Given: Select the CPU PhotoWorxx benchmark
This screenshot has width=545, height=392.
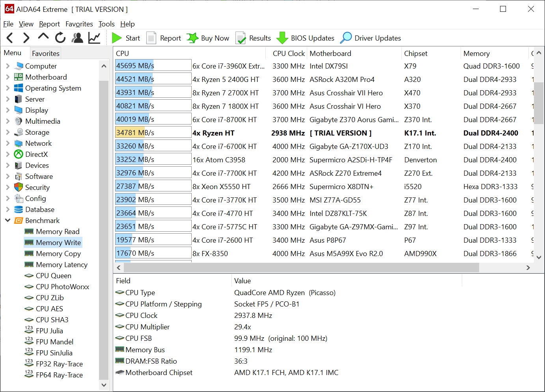Looking at the screenshot, I should [x=62, y=287].
